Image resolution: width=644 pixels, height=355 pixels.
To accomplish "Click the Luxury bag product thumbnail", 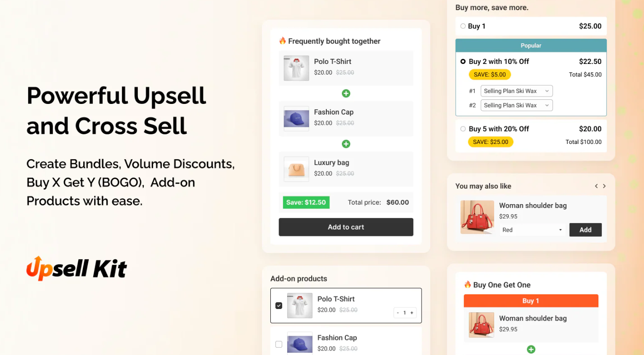I will point(296,169).
